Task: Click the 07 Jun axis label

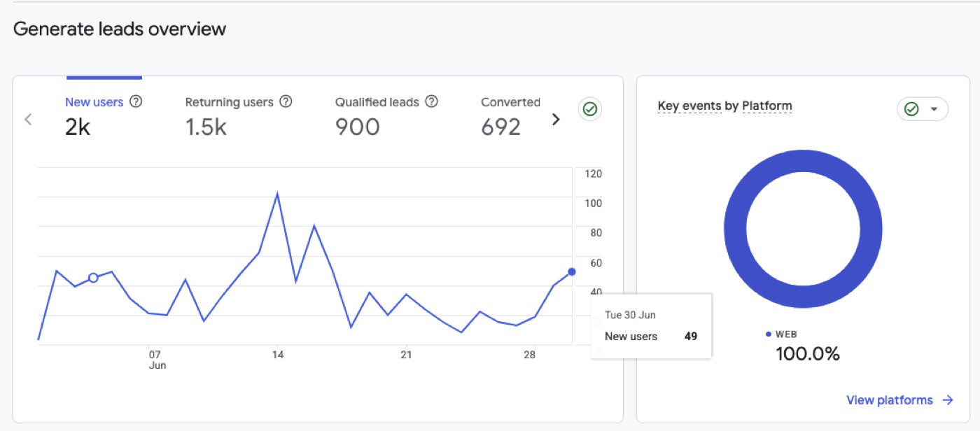Action: pyautogui.click(x=157, y=360)
